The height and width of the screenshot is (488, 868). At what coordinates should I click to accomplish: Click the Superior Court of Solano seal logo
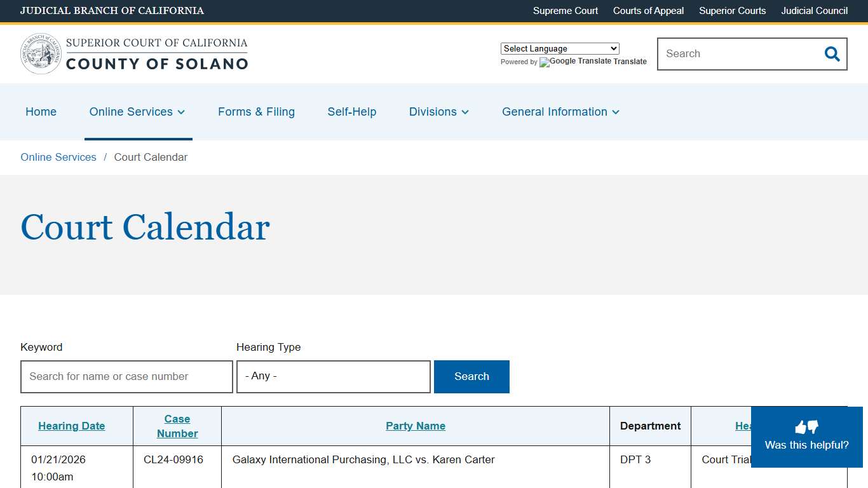point(40,53)
